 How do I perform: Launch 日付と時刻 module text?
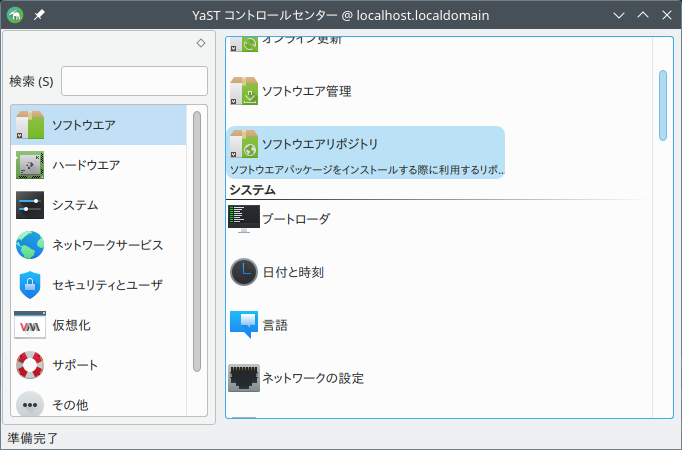pyautogui.click(x=293, y=273)
